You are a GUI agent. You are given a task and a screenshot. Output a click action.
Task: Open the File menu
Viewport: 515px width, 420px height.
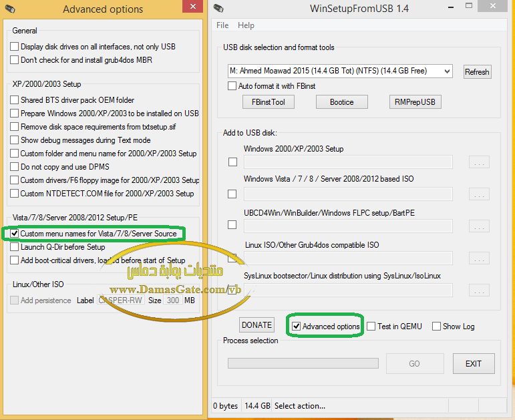[x=222, y=25]
